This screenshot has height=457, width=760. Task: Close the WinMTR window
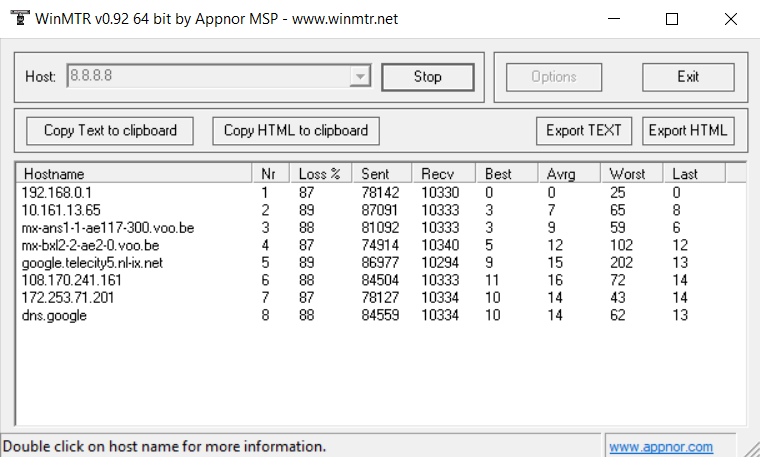point(730,19)
